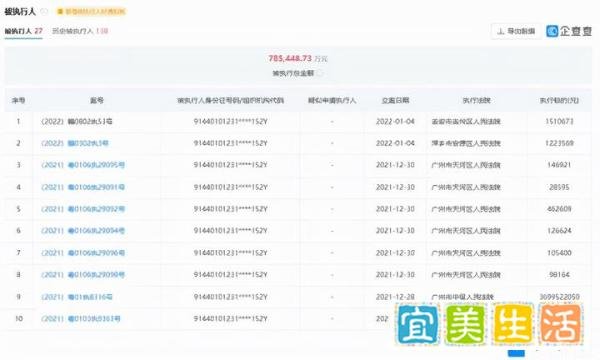Viewport: 600px width, 360px height.
Task: Click code 9144010123****152Y in row 10
Action: point(230,319)
